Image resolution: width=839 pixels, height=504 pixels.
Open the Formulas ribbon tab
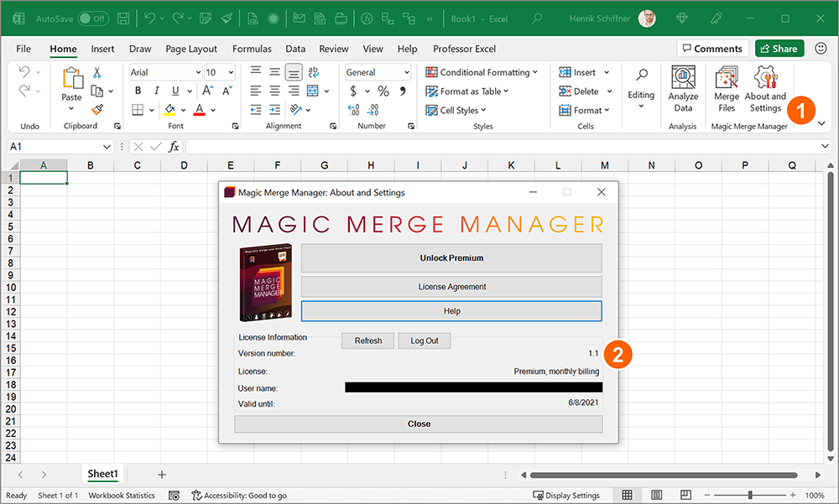click(252, 49)
